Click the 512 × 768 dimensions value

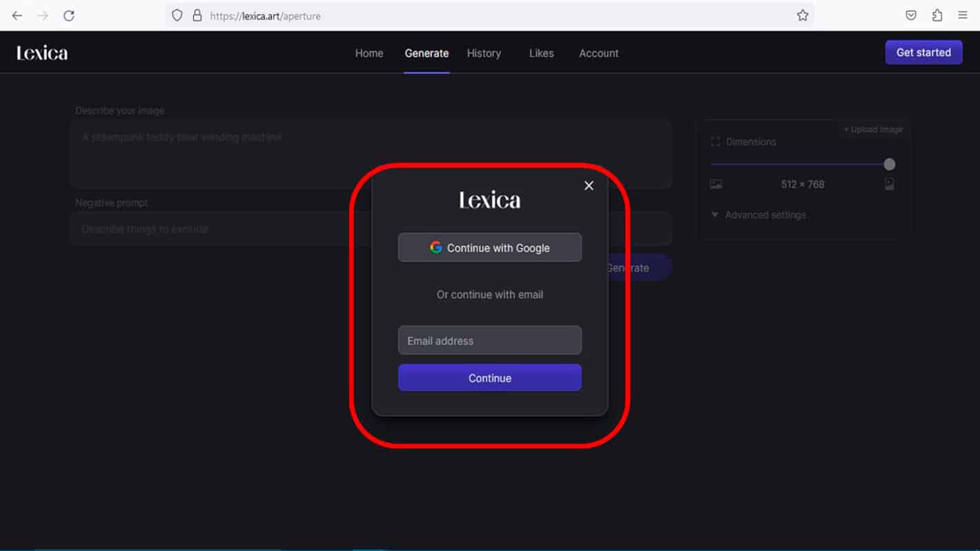tap(803, 184)
